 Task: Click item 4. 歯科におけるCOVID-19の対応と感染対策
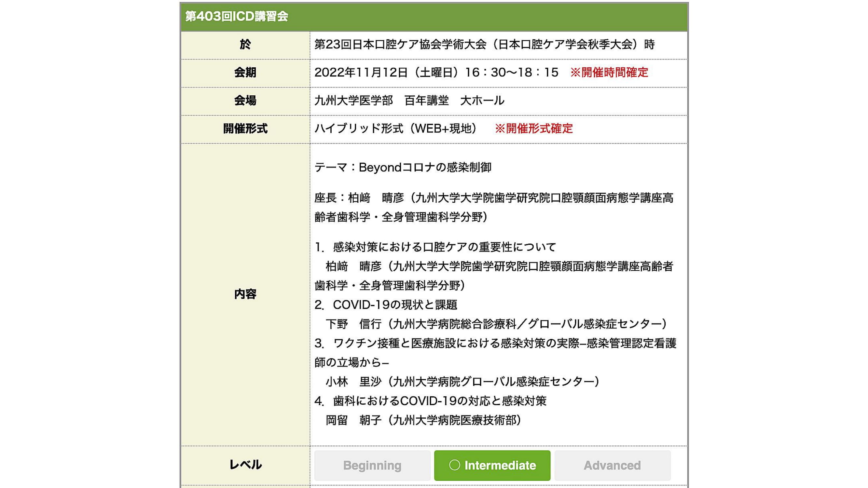(431, 401)
